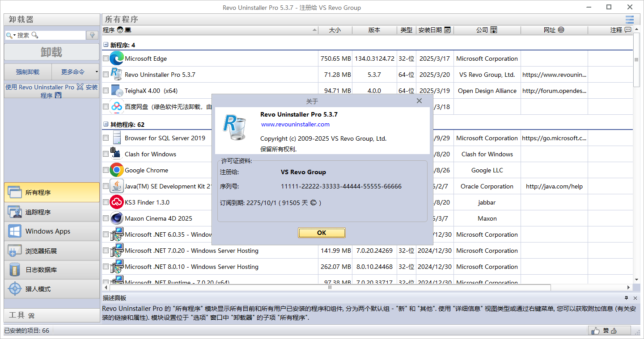Collapse the 其他程序: 62 group
This screenshot has height=339, width=644.
point(106,125)
